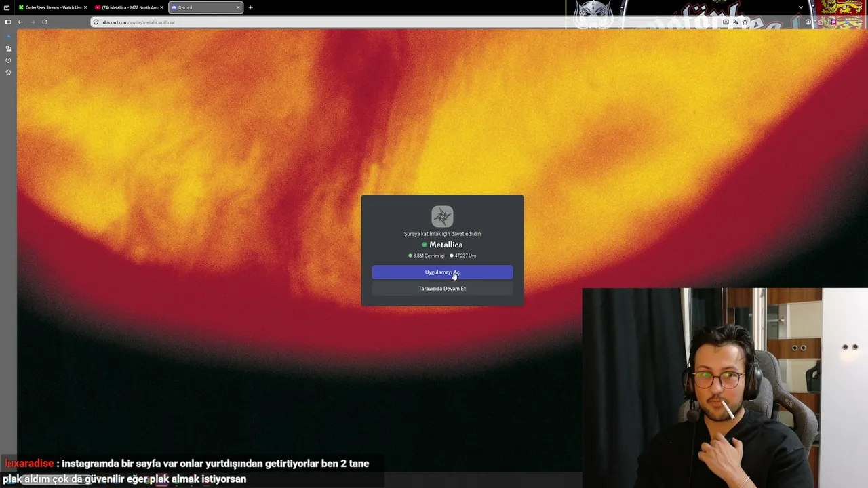Open the history sidebar icon
This screenshot has width=868, height=488.
(8, 60)
